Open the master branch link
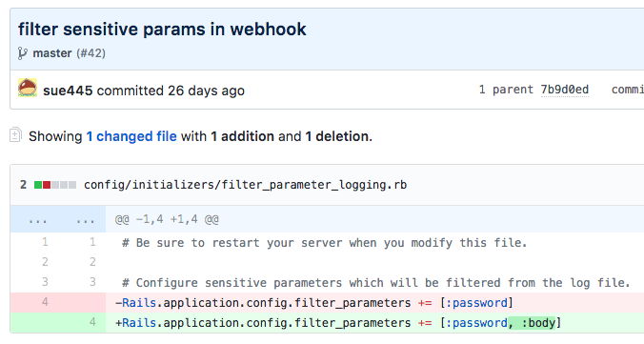The width and height of the screenshot is (644, 344). 52,53
